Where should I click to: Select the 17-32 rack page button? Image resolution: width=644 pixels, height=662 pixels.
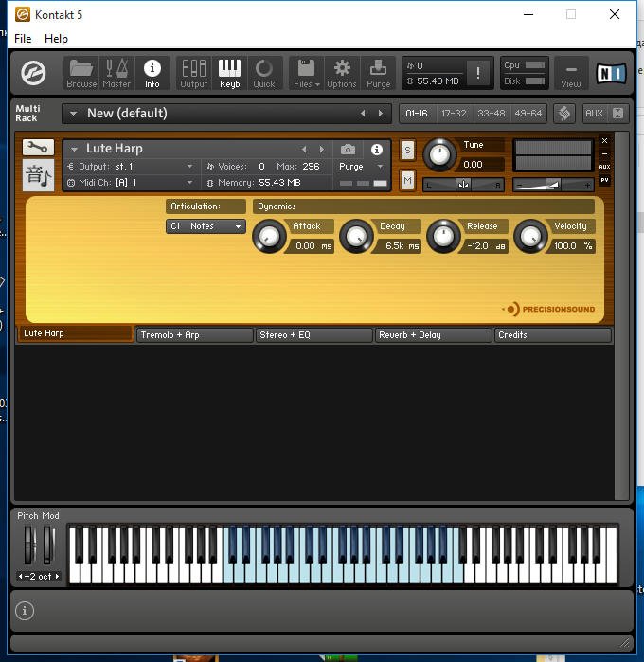(x=454, y=113)
